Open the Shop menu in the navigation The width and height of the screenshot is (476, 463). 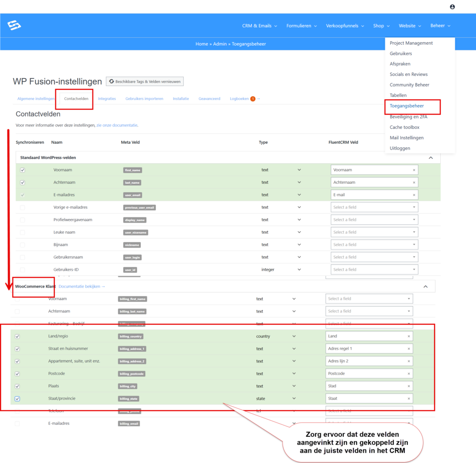(x=381, y=26)
